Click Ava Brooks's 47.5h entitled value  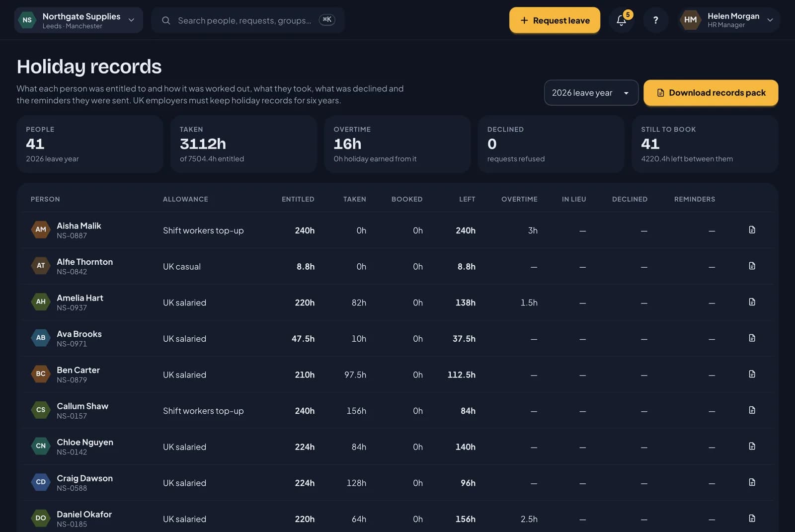pos(303,339)
